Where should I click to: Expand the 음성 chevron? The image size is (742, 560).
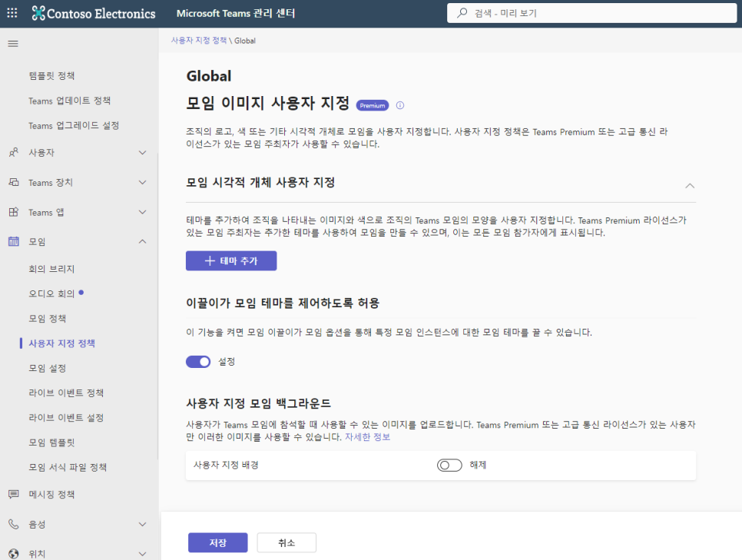[x=142, y=524]
